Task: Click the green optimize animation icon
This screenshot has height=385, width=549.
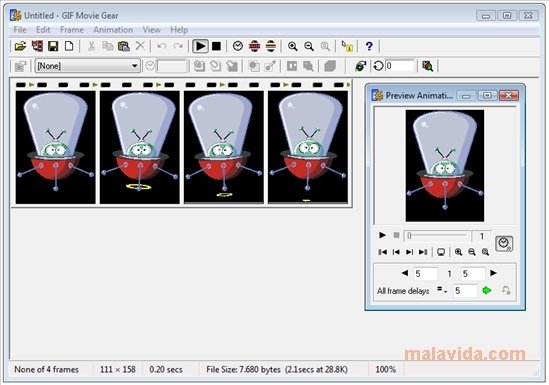Action: (x=360, y=66)
